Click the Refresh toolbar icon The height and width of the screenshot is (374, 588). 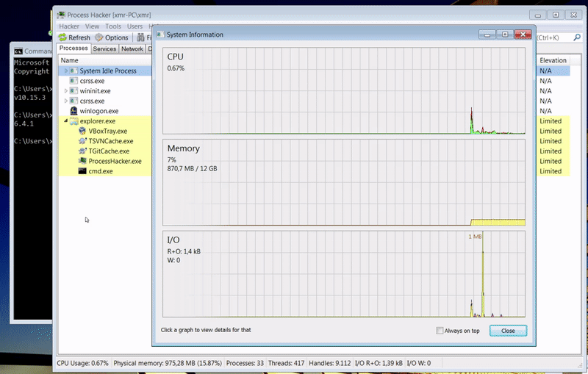62,37
